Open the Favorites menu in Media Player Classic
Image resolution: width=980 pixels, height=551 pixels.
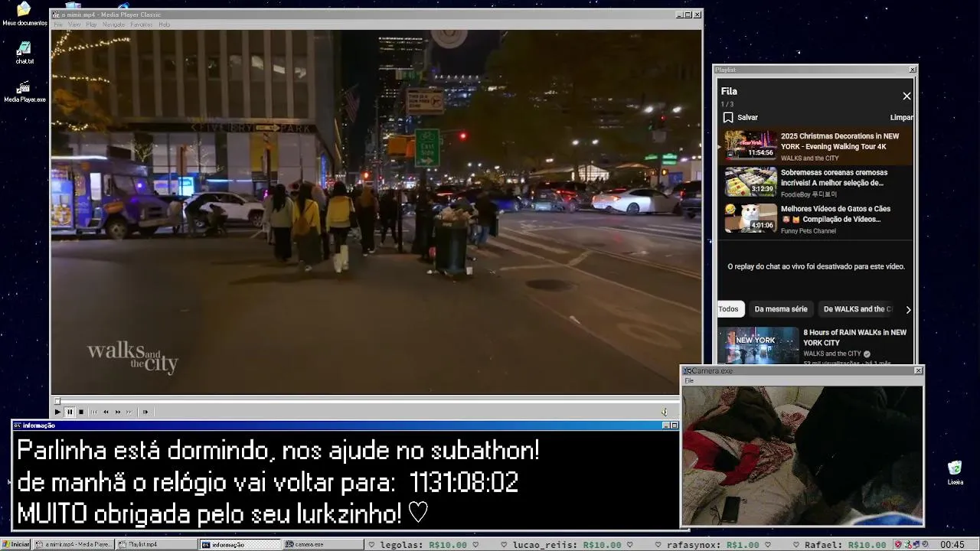(x=141, y=24)
